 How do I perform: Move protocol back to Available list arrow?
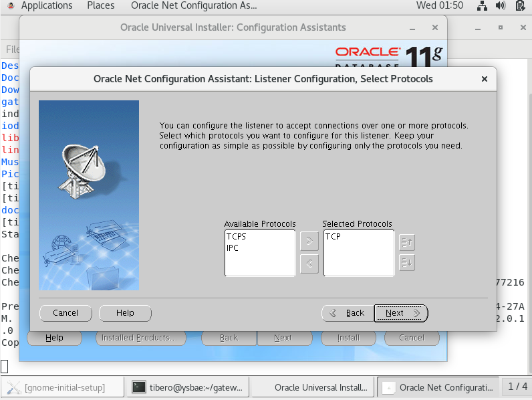(309, 264)
